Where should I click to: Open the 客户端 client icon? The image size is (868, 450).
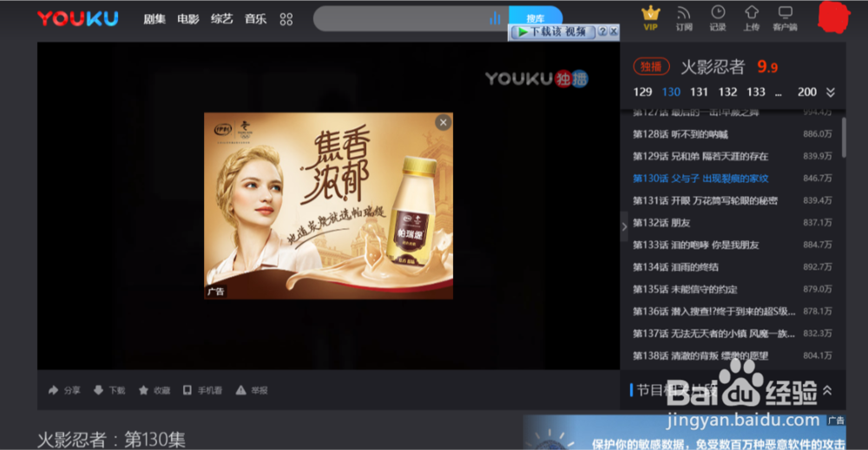tap(785, 18)
